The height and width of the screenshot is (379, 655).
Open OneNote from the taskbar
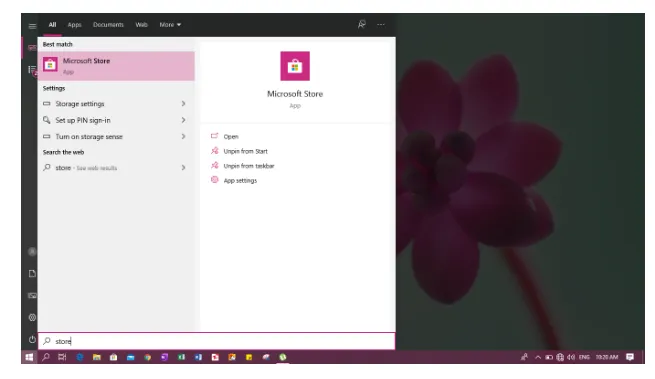pos(164,357)
